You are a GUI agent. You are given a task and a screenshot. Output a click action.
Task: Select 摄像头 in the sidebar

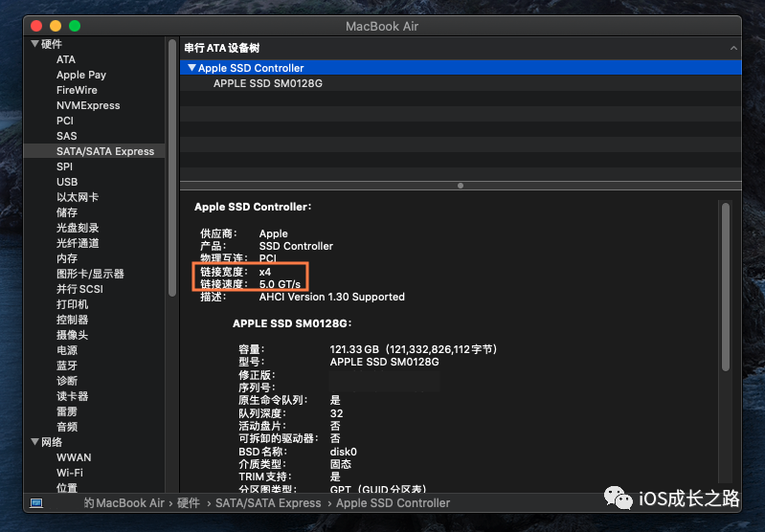point(72,335)
